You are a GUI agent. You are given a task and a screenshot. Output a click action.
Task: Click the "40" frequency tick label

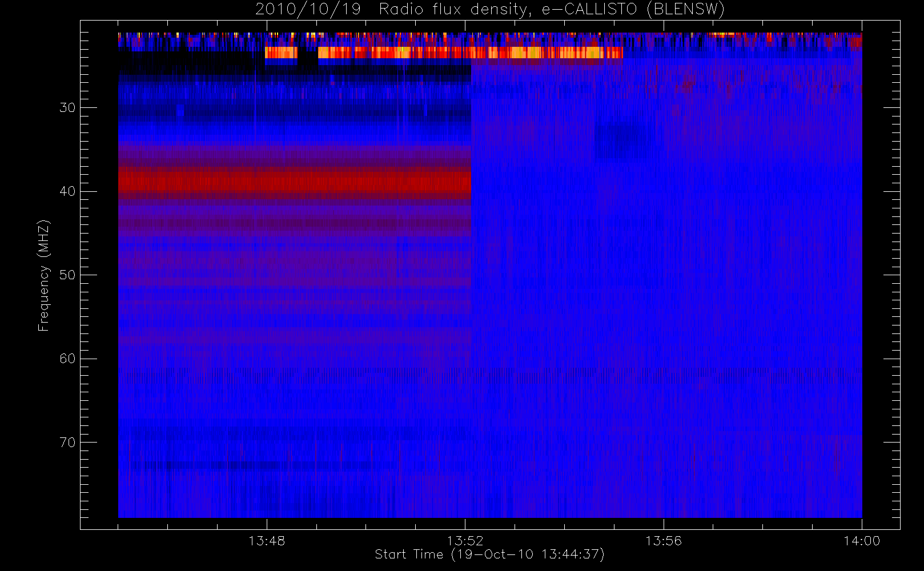67,191
